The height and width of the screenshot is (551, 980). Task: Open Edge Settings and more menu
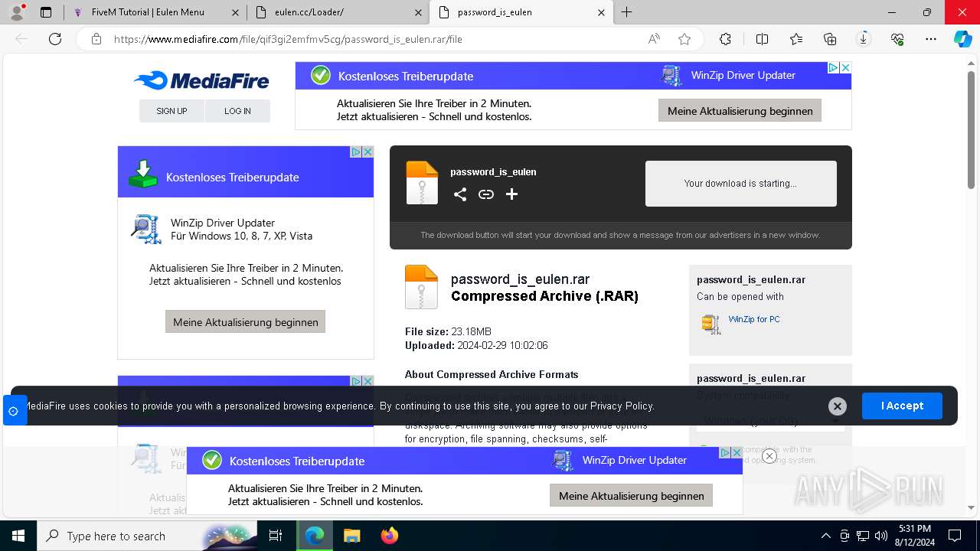(931, 39)
